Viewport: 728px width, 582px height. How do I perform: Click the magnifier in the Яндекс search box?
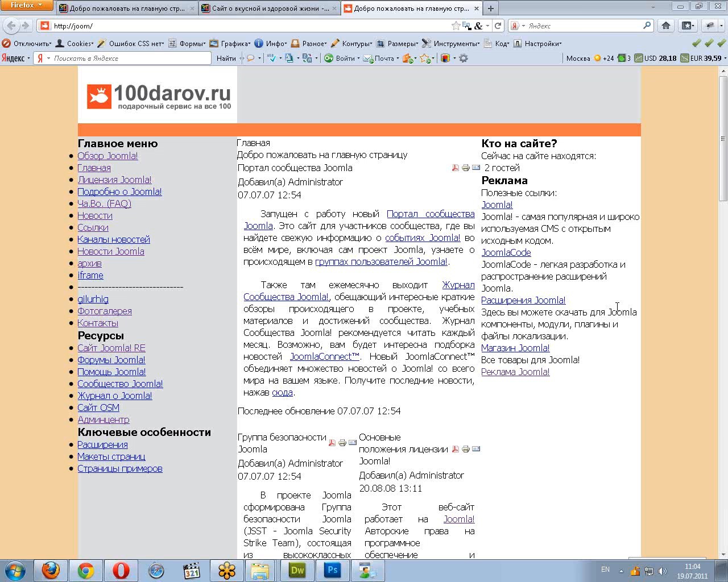click(647, 26)
